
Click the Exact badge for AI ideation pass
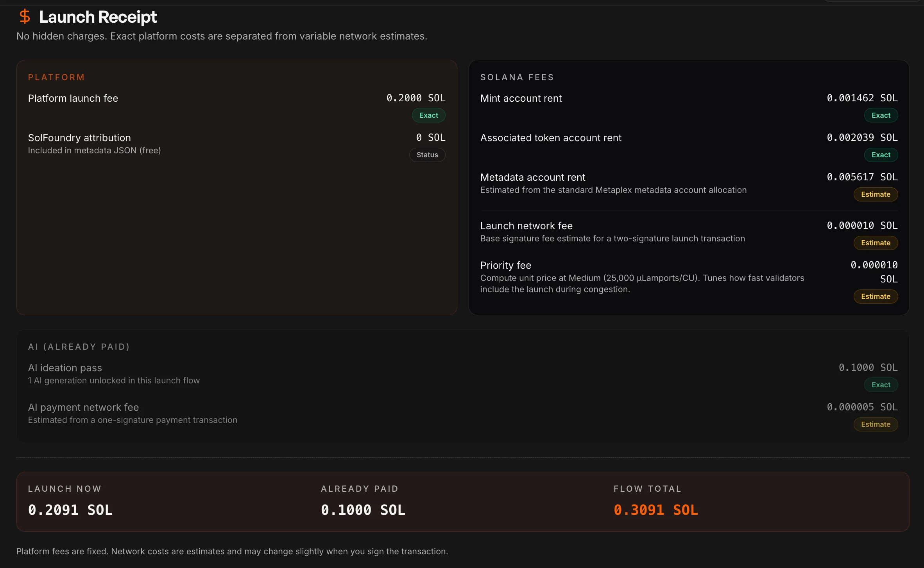(x=881, y=385)
